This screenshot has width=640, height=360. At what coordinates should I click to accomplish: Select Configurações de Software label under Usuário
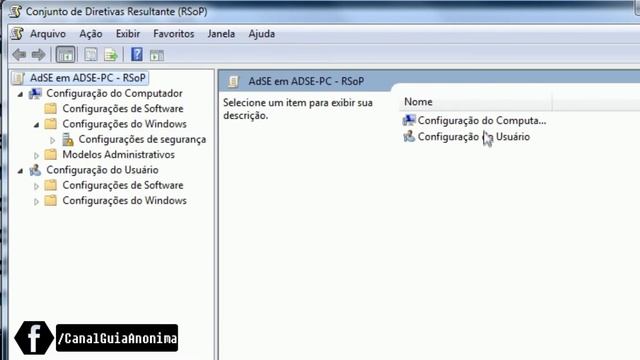point(123,185)
